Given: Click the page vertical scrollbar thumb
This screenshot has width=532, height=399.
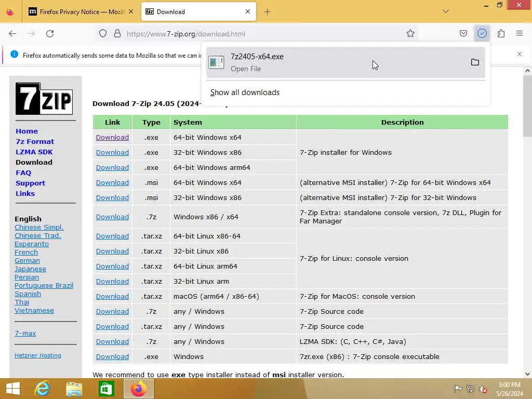Looking at the screenshot, I should tap(527, 106).
